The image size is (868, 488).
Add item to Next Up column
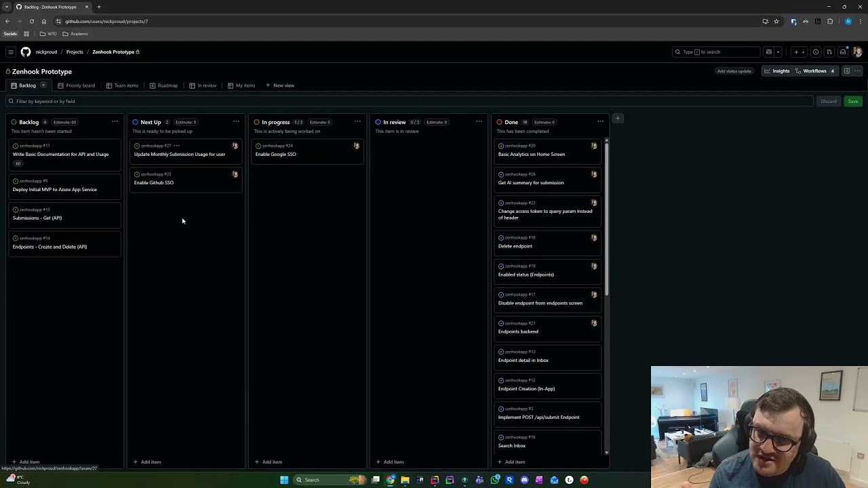(147, 462)
